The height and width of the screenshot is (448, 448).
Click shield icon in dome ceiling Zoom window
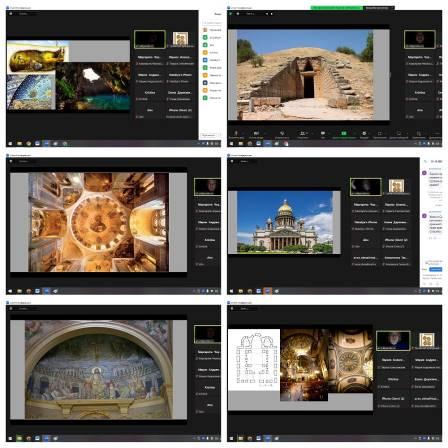11,161
